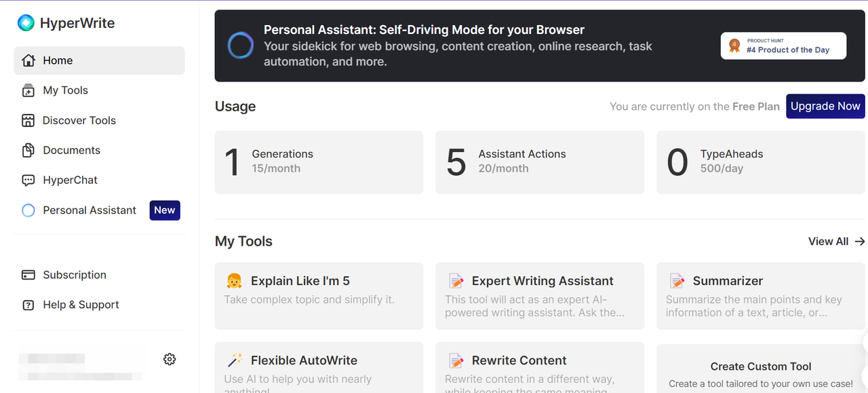Screen dimensions: 868x393
Task: Click the View All arrow icon
Action: coord(860,242)
